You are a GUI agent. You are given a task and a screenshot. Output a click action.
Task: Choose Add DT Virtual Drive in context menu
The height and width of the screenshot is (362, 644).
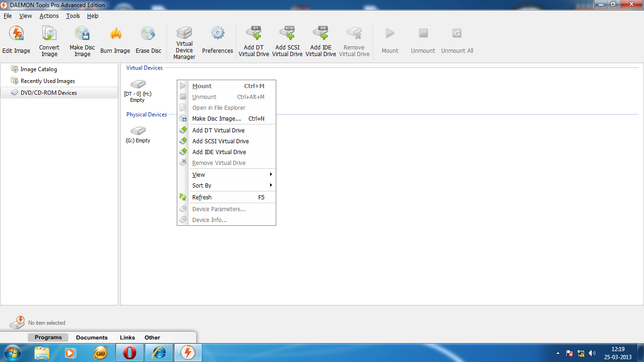tap(226, 130)
